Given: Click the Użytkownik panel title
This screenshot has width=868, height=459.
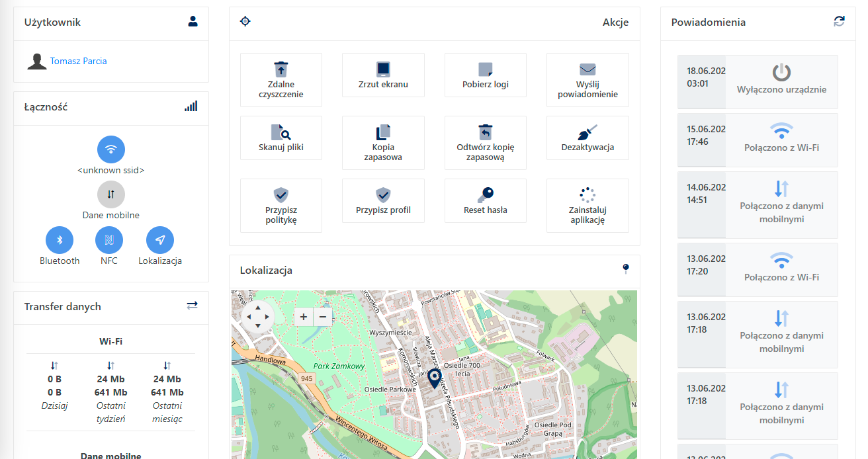Looking at the screenshot, I should [53, 22].
